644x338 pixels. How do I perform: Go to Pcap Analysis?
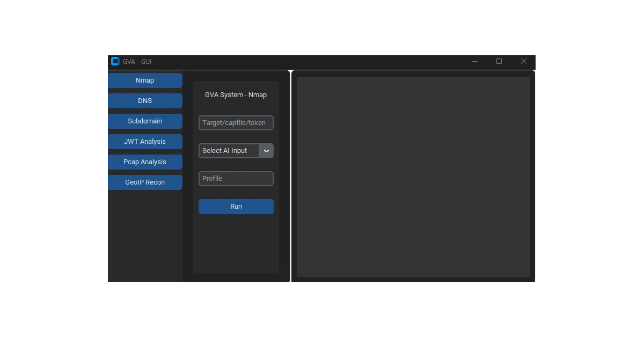click(145, 162)
